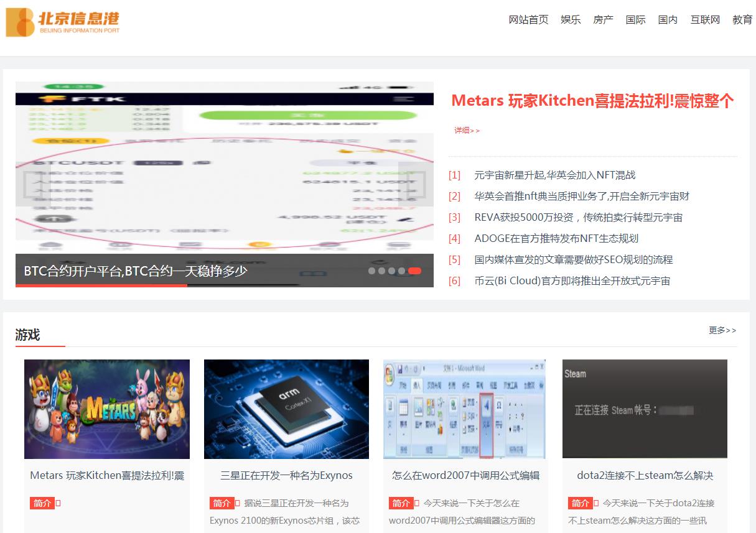Screen dimensions: 756x533
Task: Open the Steam connecting account thumbnail
Action: pos(645,409)
